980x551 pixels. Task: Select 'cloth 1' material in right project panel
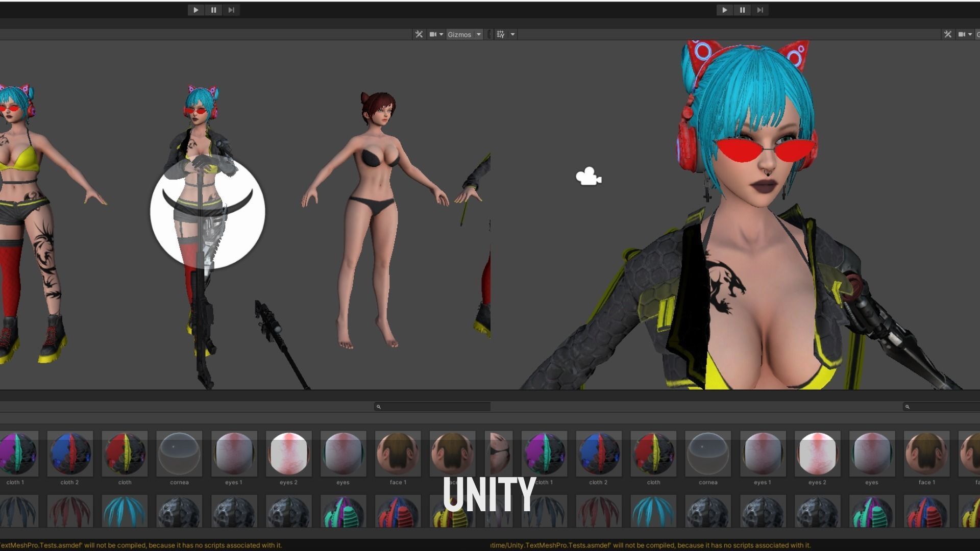click(x=544, y=454)
